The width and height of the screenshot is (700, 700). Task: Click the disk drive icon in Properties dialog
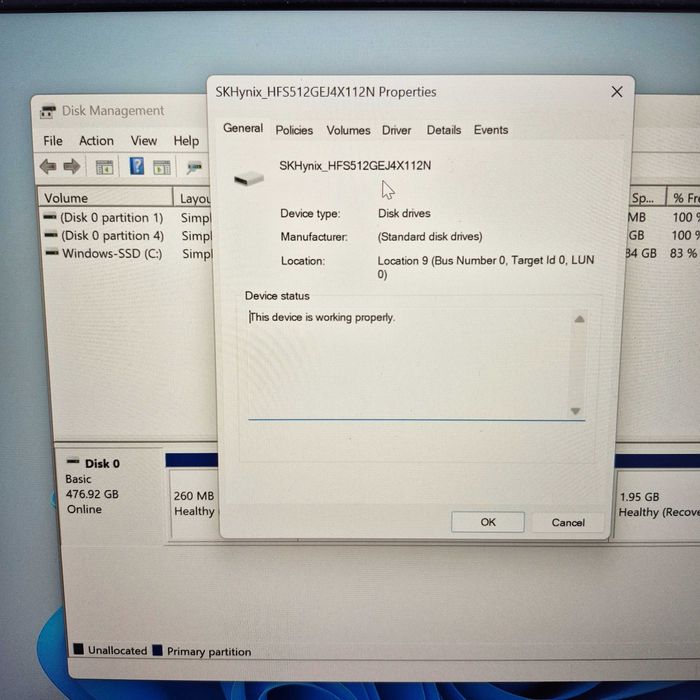click(249, 179)
